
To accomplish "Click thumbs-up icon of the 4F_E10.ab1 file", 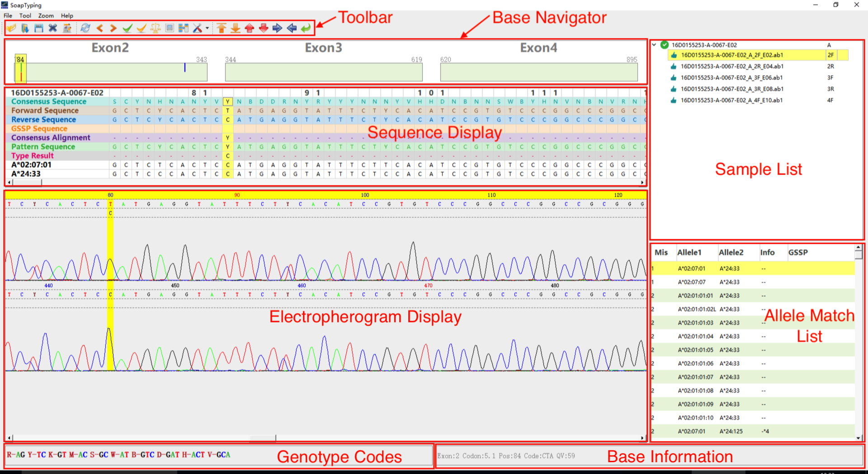I will coord(674,100).
